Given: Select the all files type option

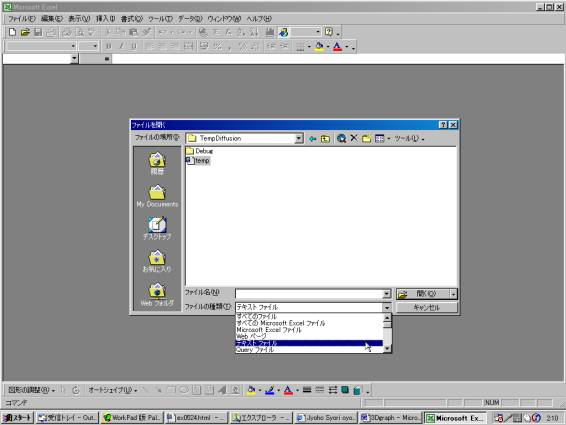Looking at the screenshot, I should (x=309, y=316).
